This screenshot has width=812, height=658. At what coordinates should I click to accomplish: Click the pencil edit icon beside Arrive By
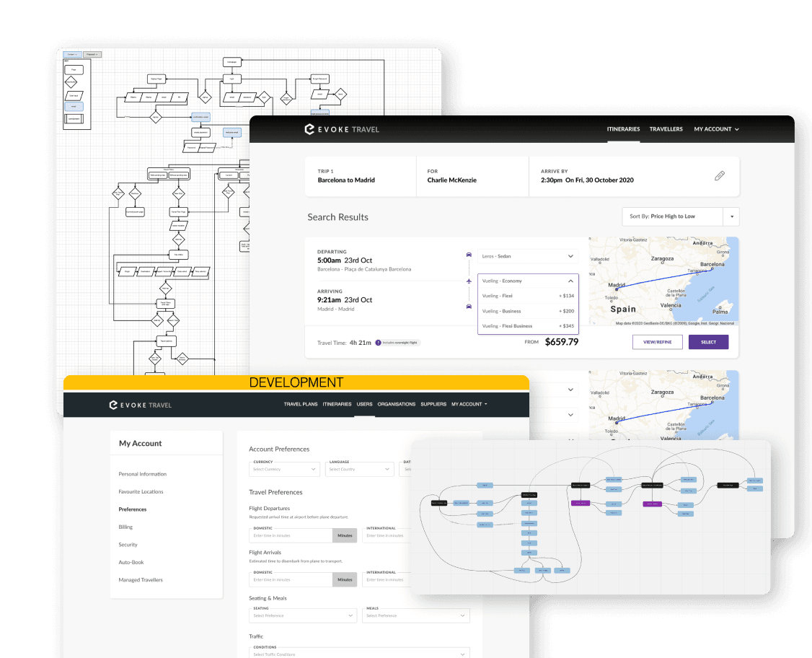click(x=719, y=175)
